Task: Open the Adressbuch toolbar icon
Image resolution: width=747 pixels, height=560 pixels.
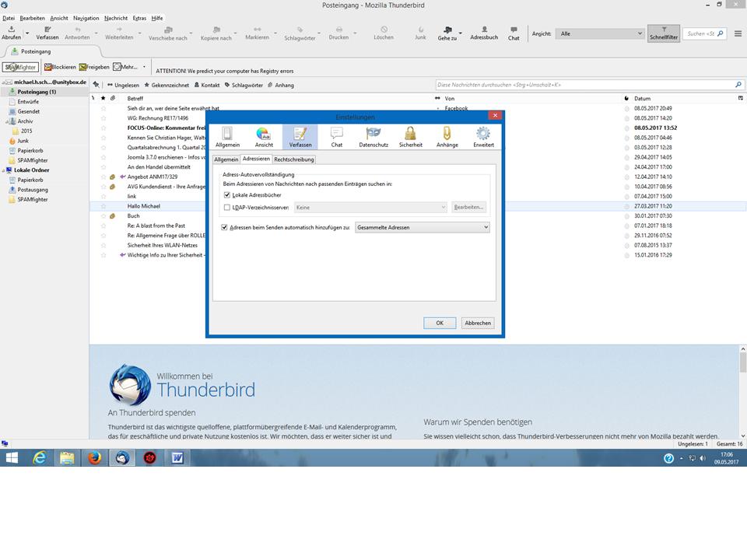Action: point(484,33)
